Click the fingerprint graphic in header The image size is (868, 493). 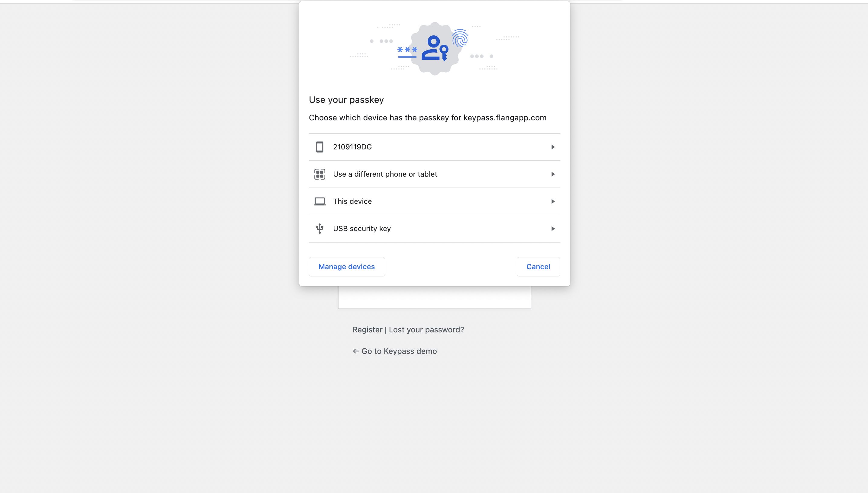click(460, 38)
